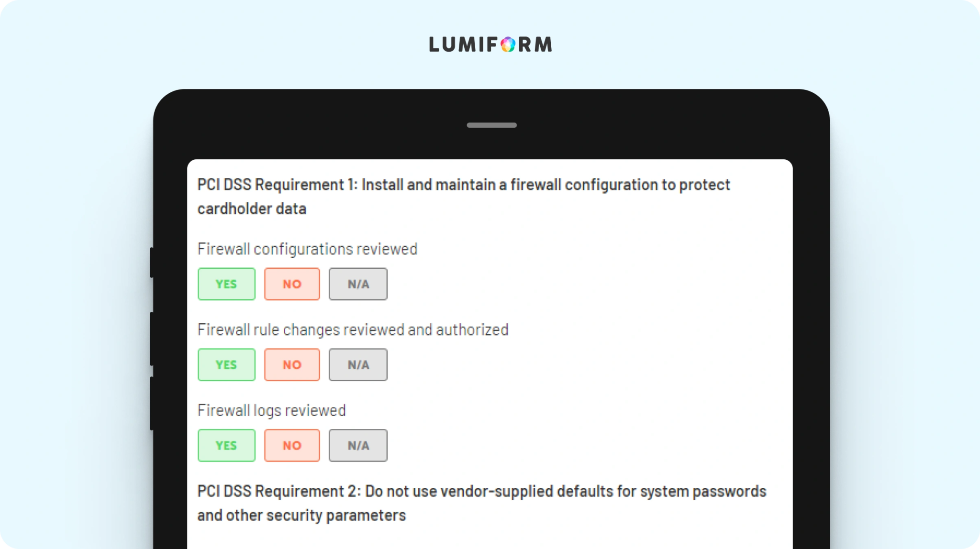980x549 pixels.
Task: Select NO for Firewall configurations reviewed
Action: coord(292,284)
